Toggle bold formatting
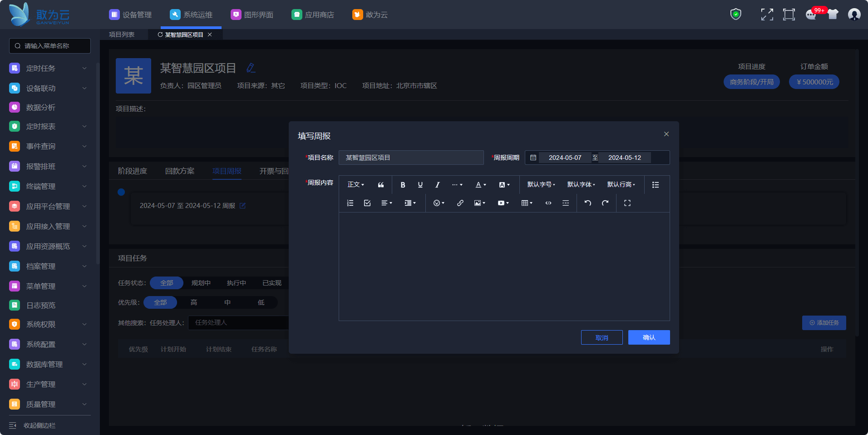 tap(403, 185)
